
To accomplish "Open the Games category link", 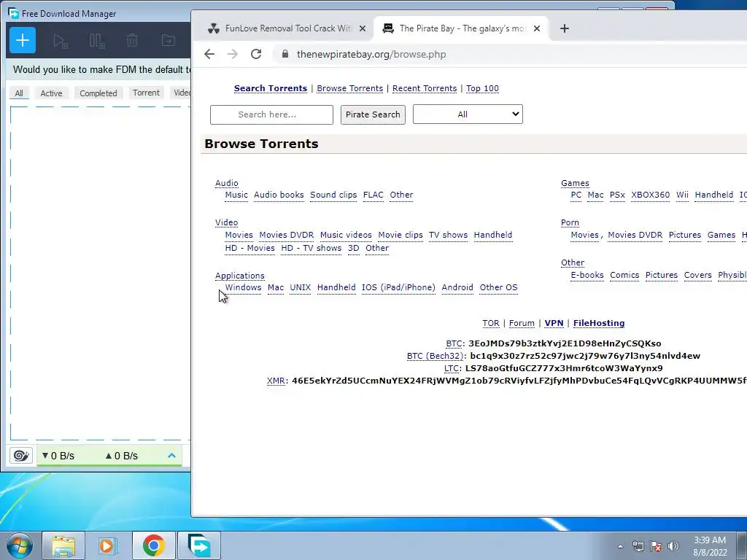I will pos(575,183).
